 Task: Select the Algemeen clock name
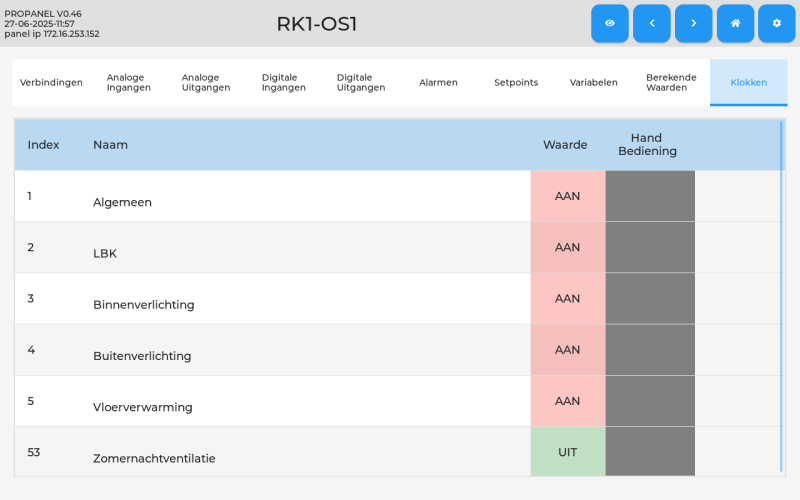point(122,203)
